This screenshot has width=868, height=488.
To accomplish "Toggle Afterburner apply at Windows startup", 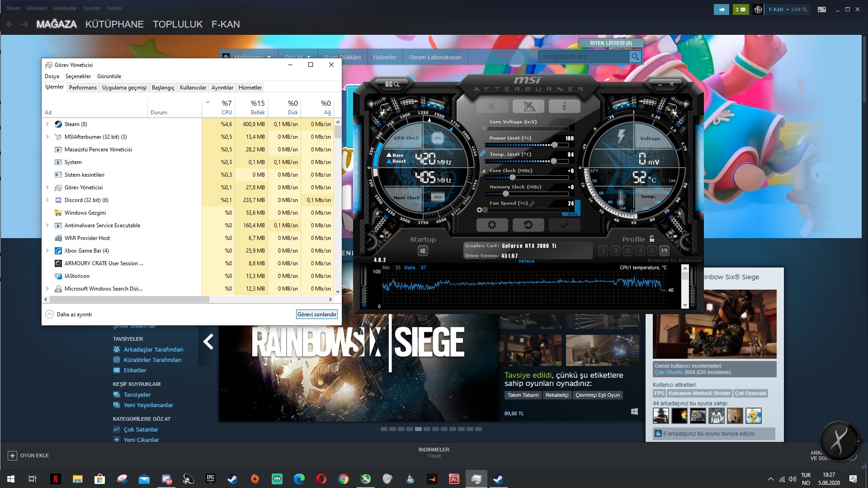I will (x=423, y=250).
